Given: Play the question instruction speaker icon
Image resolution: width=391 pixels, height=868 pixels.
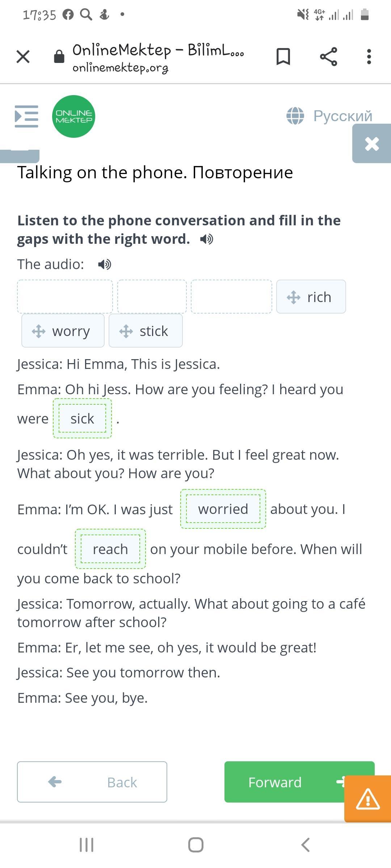Looking at the screenshot, I should click(207, 239).
